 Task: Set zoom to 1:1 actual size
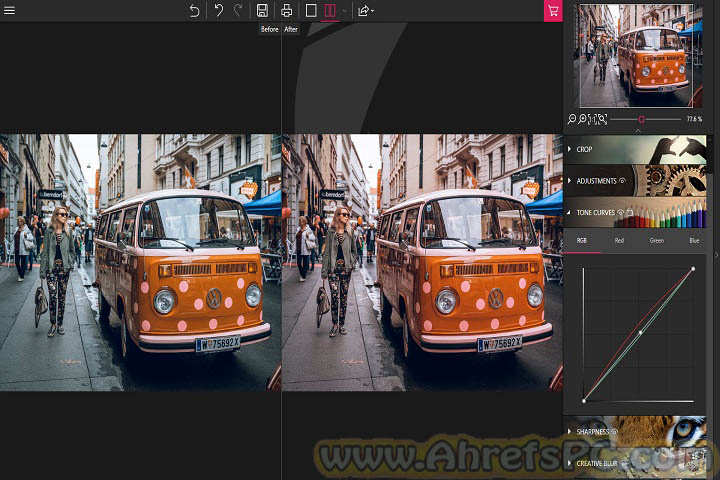coord(592,119)
